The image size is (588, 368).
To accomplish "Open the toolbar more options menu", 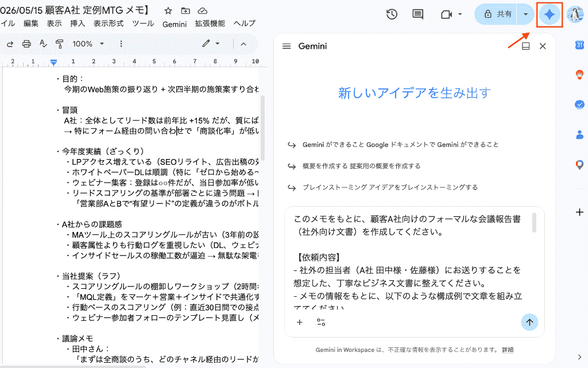I will (x=121, y=44).
